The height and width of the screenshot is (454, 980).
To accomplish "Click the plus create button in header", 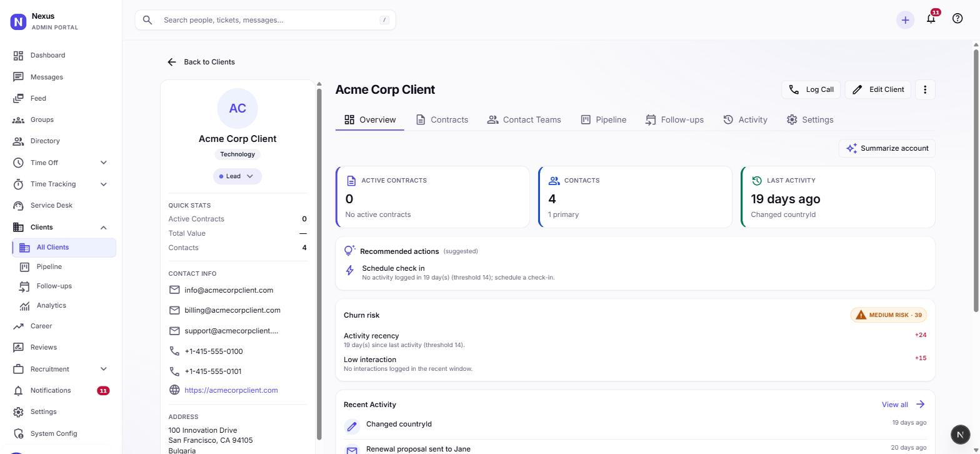I will [x=905, y=20].
